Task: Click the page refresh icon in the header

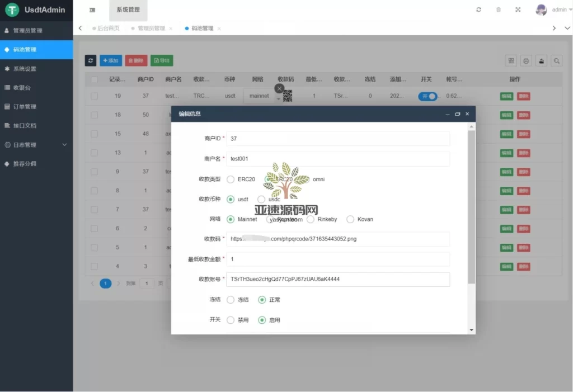Action: pos(478,10)
